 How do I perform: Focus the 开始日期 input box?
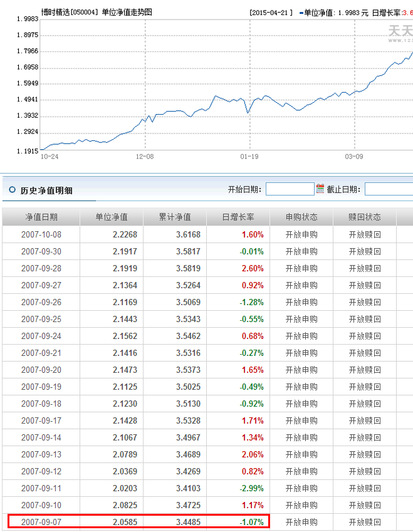click(x=290, y=189)
